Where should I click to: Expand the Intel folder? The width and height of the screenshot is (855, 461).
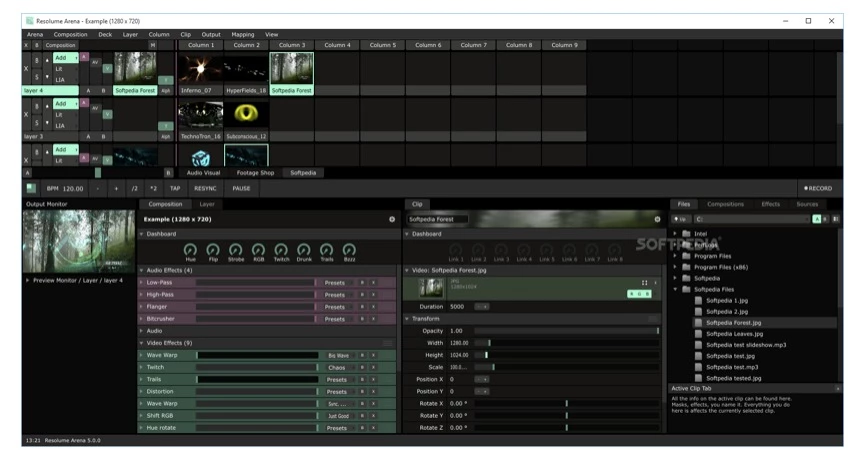675,234
